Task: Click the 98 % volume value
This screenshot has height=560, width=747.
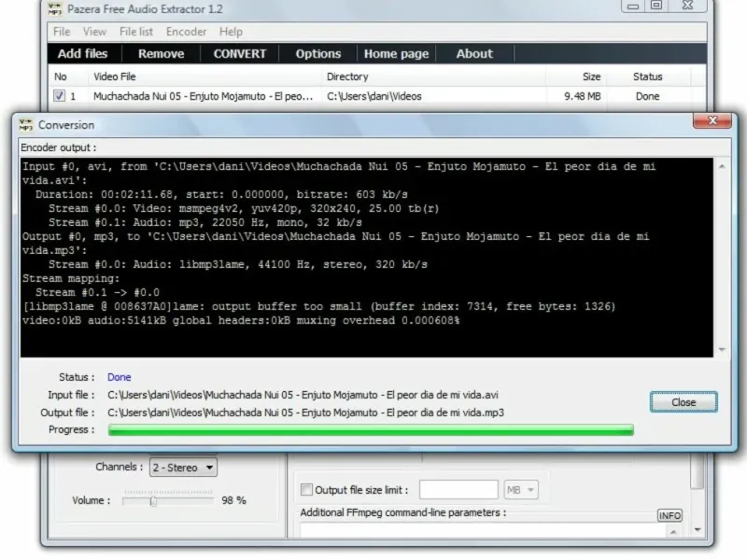Action: point(234,500)
